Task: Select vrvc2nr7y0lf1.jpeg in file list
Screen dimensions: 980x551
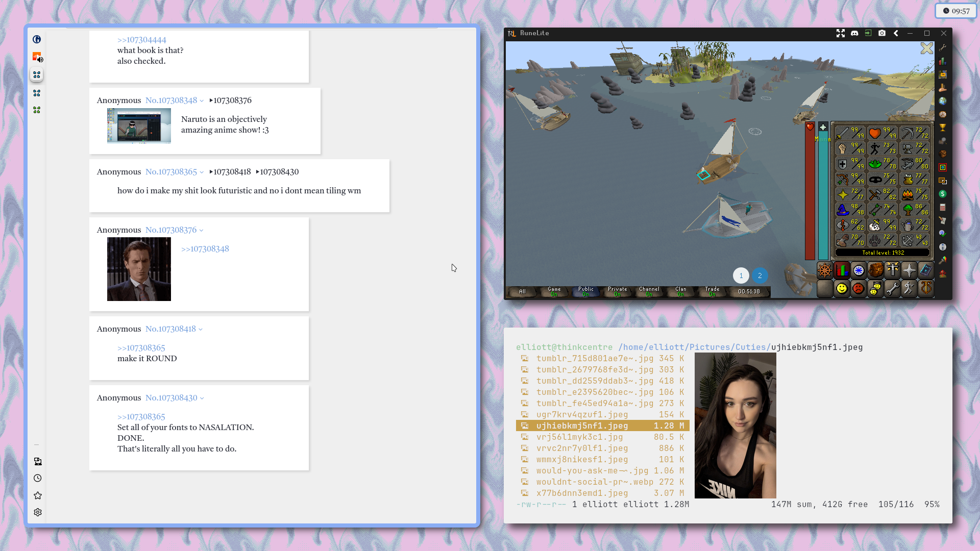Action: coord(582,448)
